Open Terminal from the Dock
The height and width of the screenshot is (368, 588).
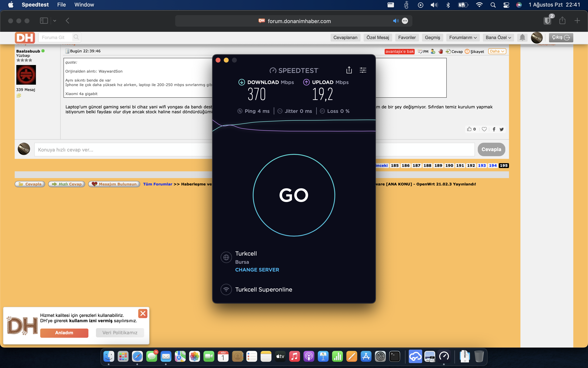(x=395, y=357)
